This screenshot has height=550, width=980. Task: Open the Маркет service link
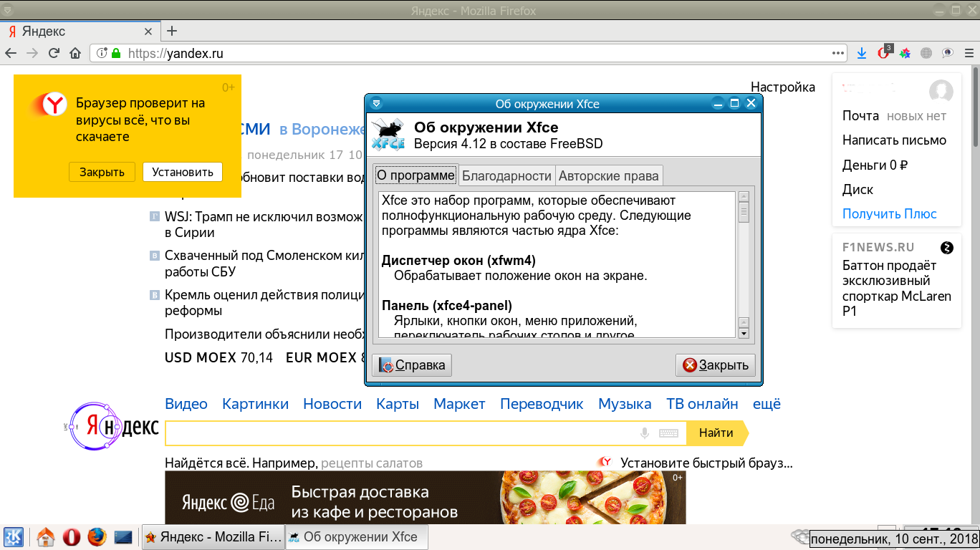(459, 404)
